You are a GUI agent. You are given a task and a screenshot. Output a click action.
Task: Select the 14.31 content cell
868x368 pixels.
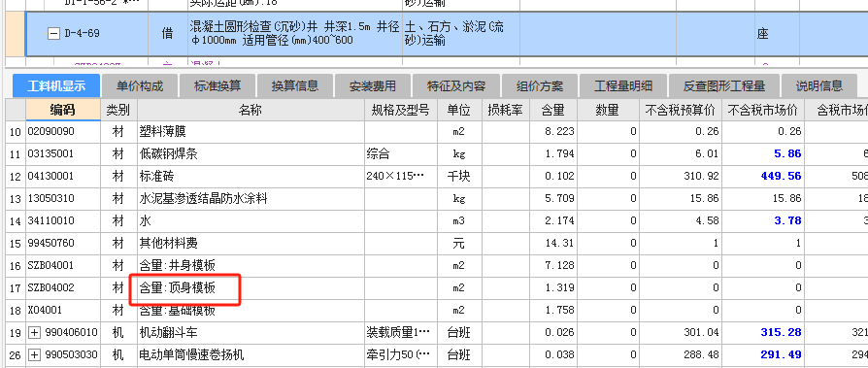coord(552,244)
